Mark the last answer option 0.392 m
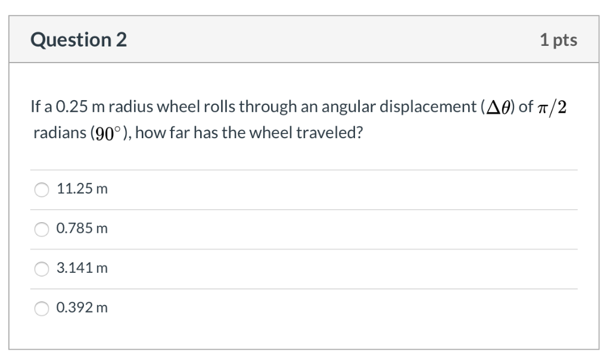The image size is (610, 364). pos(41,308)
